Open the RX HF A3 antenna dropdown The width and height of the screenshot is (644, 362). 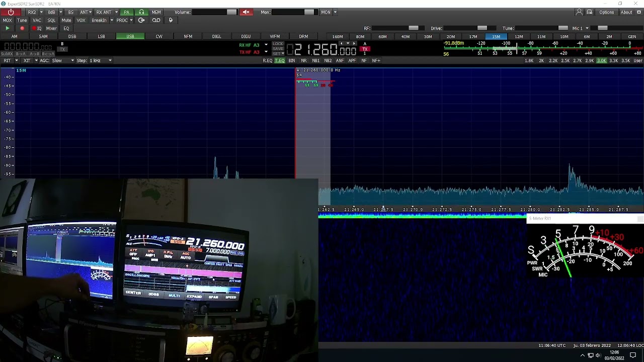pos(266,45)
